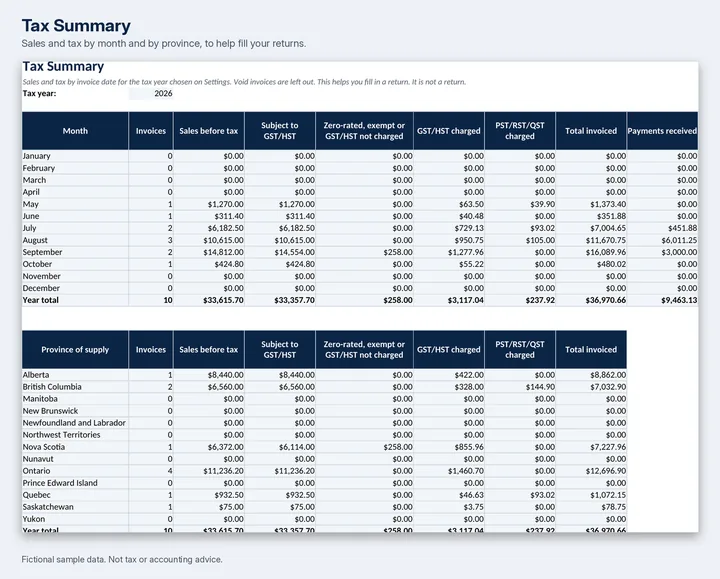Screen dimensions: 720x579
Task: Select Quebec GST charged $46.63
Action: 471,495
